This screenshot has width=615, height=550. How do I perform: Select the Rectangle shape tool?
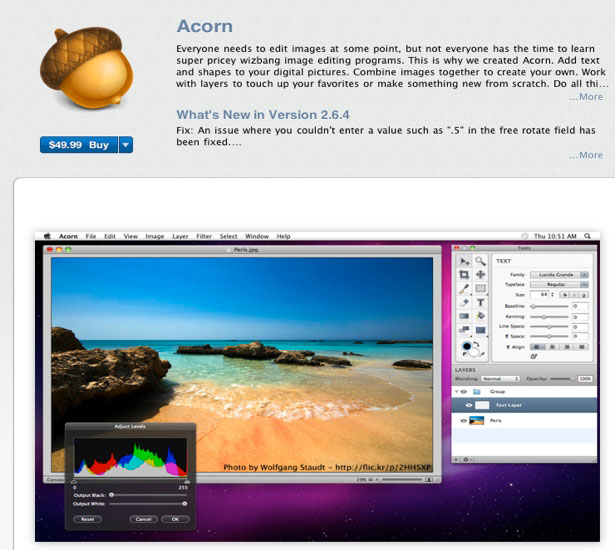click(480, 330)
